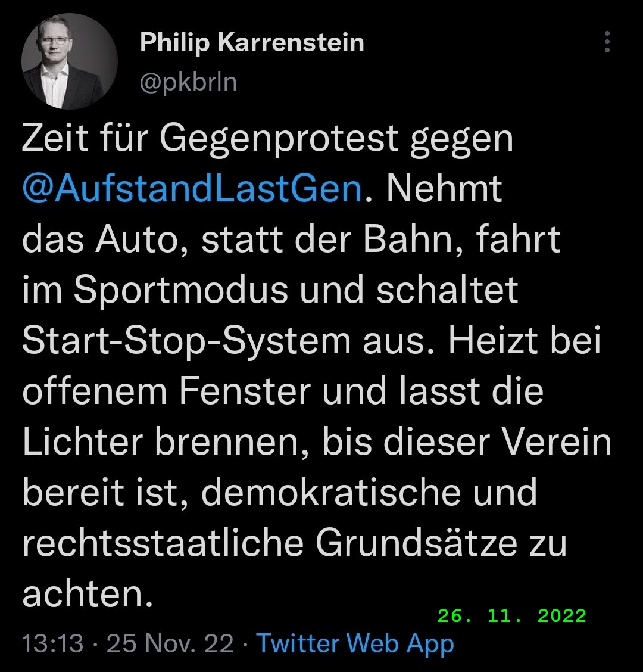Click the word Grundsätze in the tweet
Viewport: 643px width, 672px height.
[416, 543]
